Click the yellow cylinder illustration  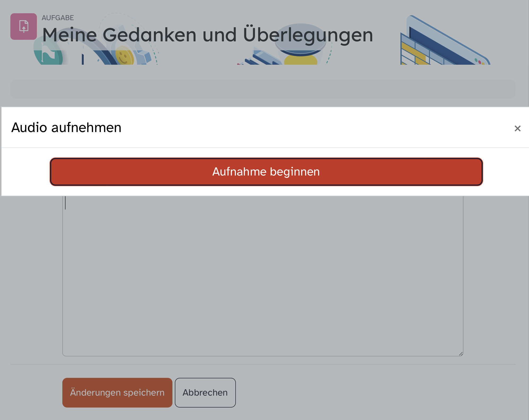pos(300,60)
